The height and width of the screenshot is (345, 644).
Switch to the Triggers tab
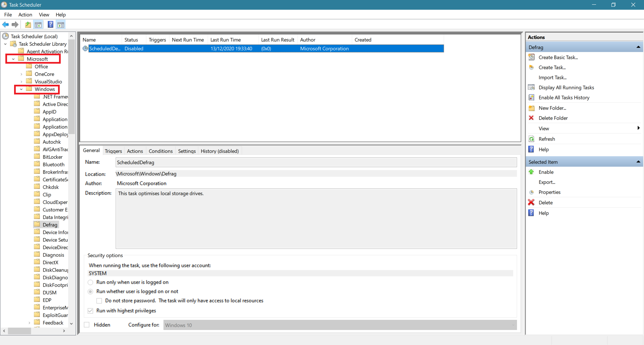pyautogui.click(x=113, y=151)
